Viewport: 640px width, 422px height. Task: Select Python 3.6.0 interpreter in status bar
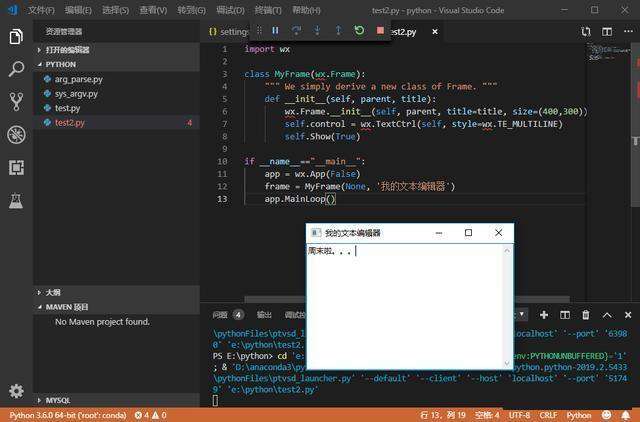(68, 415)
